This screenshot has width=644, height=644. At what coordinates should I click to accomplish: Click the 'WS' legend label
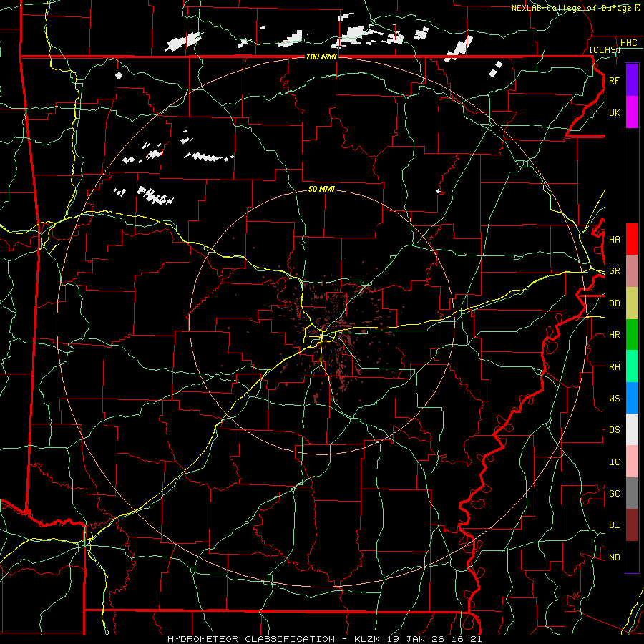(x=614, y=399)
